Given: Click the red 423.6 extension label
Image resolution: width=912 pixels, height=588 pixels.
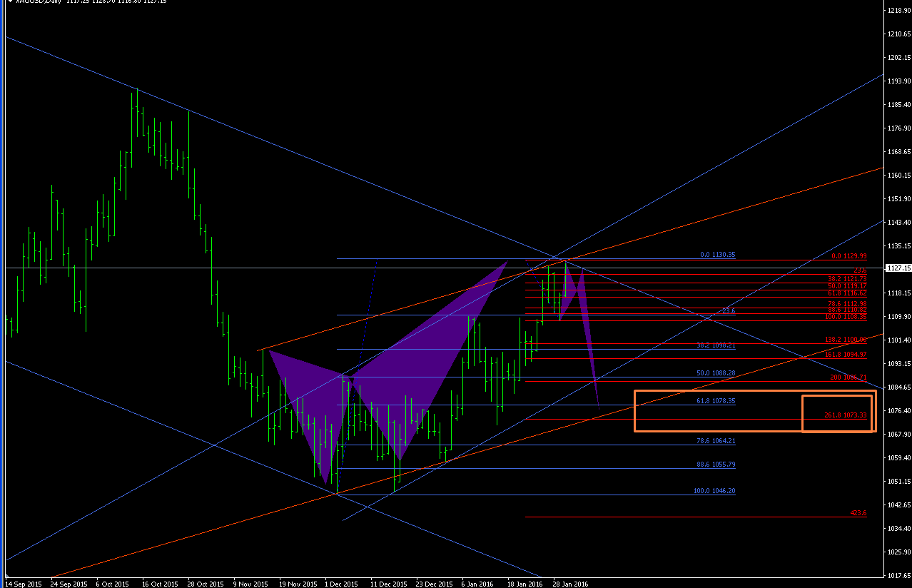Looking at the screenshot, I should 858,513.
